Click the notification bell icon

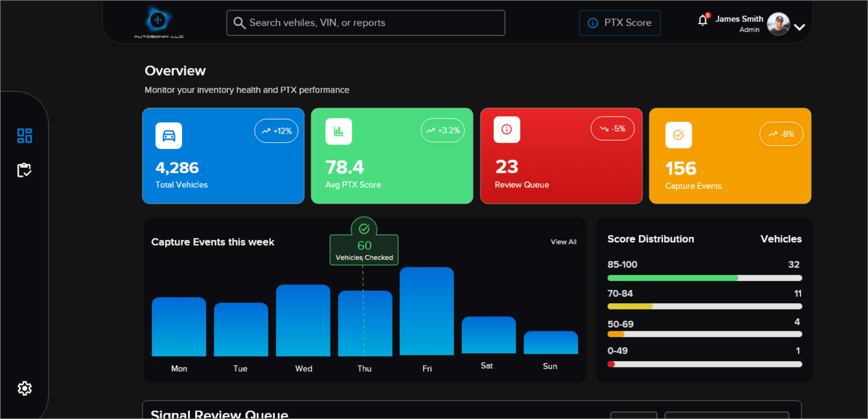click(x=703, y=21)
